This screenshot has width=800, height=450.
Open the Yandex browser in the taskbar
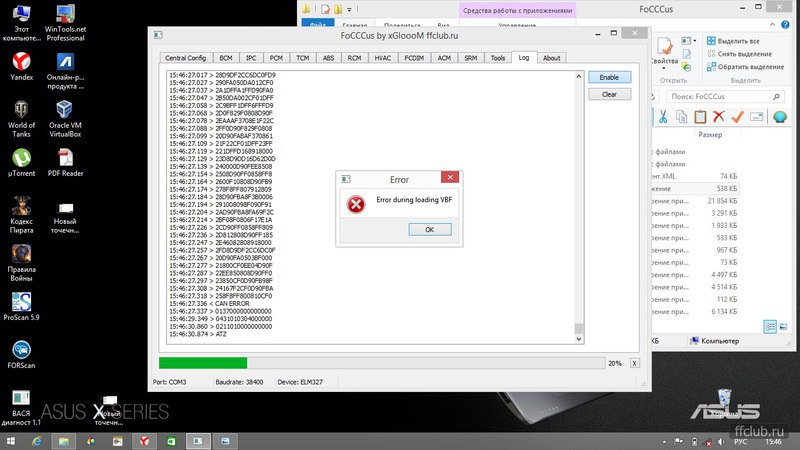tap(144, 441)
